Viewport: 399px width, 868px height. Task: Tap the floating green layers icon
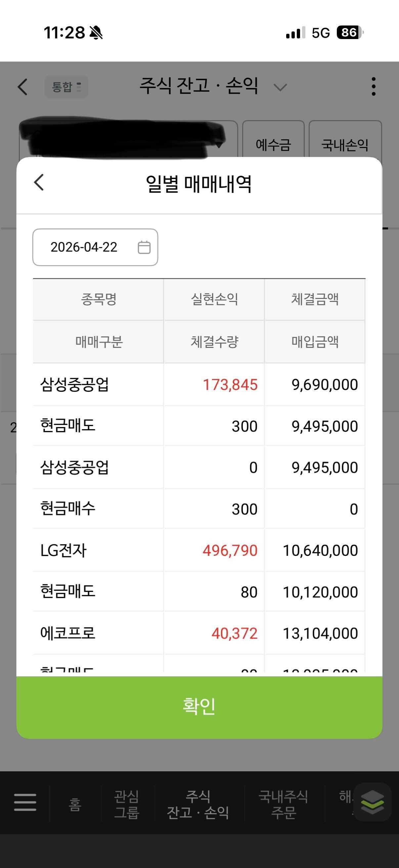click(x=372, y=802)
